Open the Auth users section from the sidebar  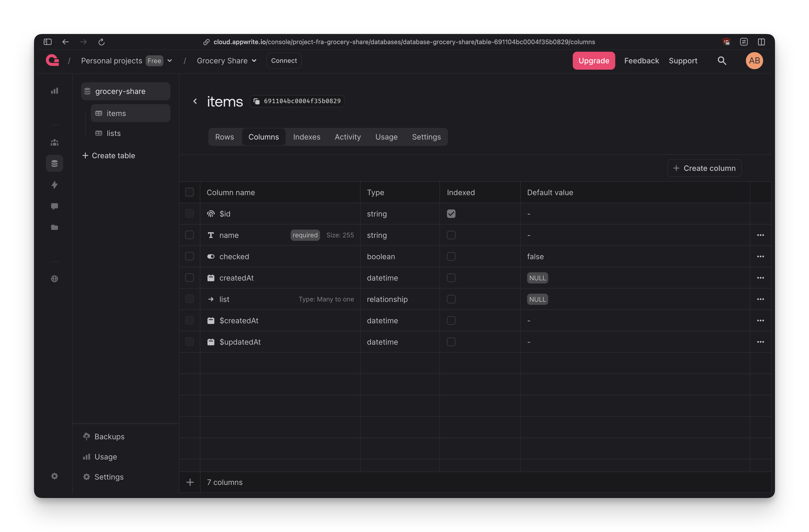54,142
